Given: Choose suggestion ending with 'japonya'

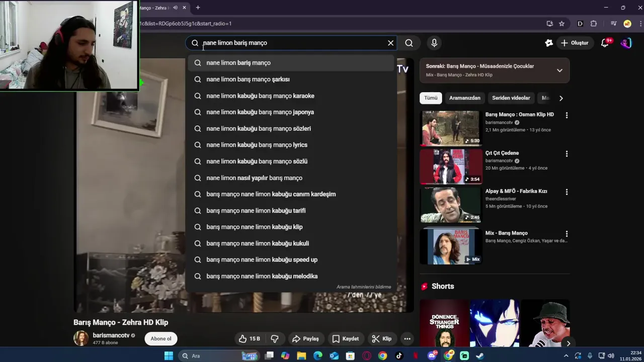Looking at the screenshot, I should click(x=291, y=112).
